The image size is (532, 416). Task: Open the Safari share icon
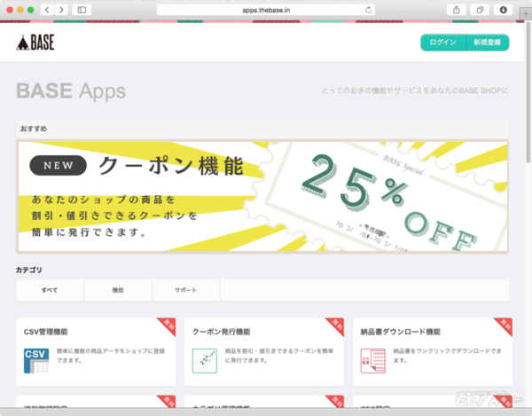pyautogui.click(x=457, y=10)
